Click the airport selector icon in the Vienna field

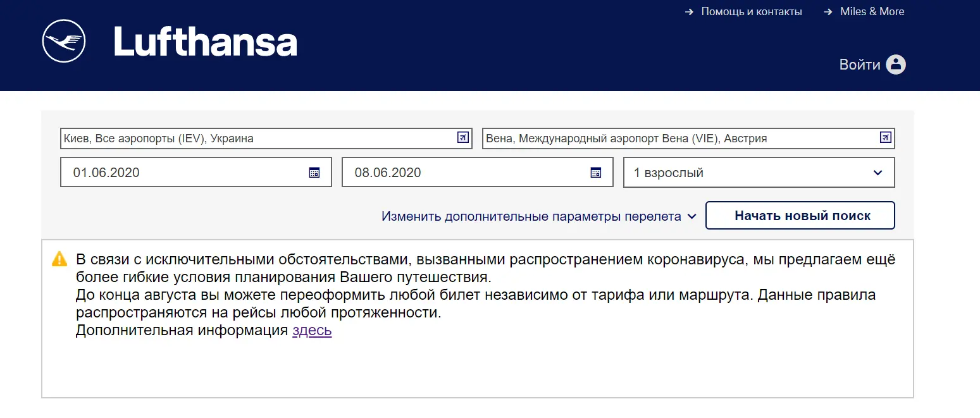(887, 138)
